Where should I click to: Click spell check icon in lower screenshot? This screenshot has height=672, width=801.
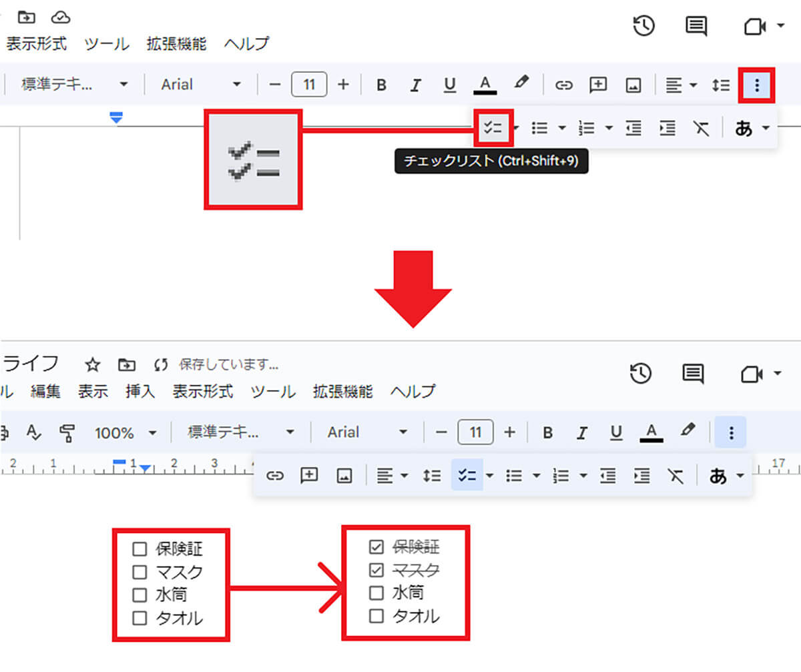coord(33,432)
